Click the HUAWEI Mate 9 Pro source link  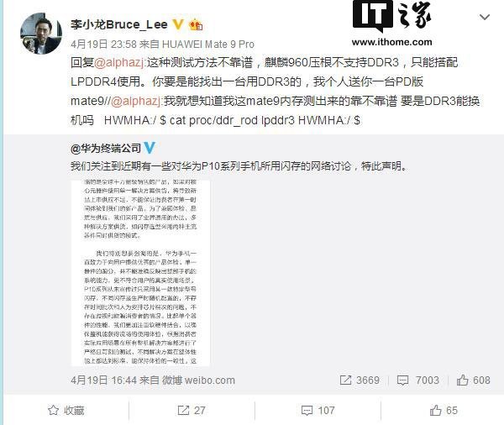pyautogui.click(x=208, y=44)
